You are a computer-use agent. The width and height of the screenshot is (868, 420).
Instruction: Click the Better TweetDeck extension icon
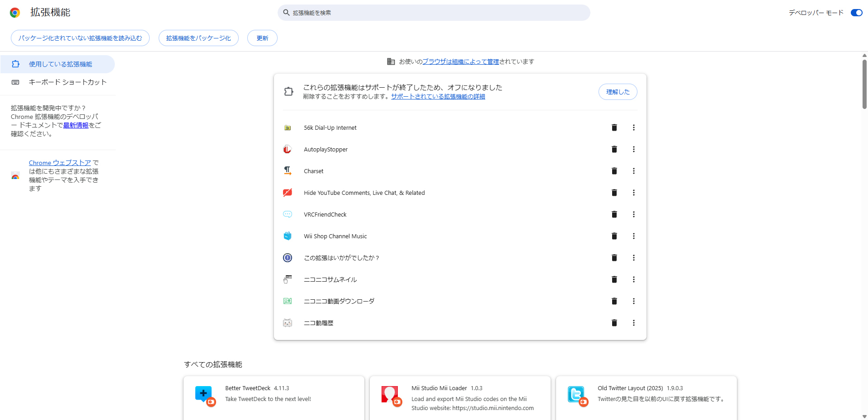tap(204, 395)
